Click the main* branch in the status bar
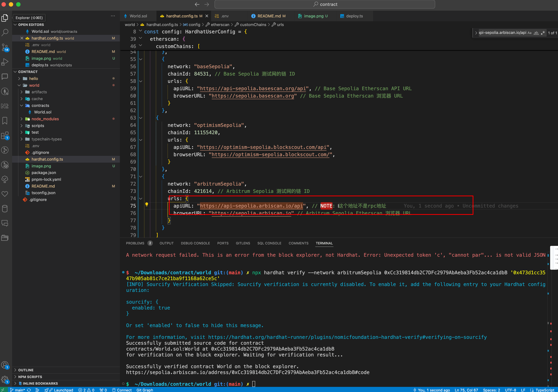558x392 pixels. tap(17, 390)
